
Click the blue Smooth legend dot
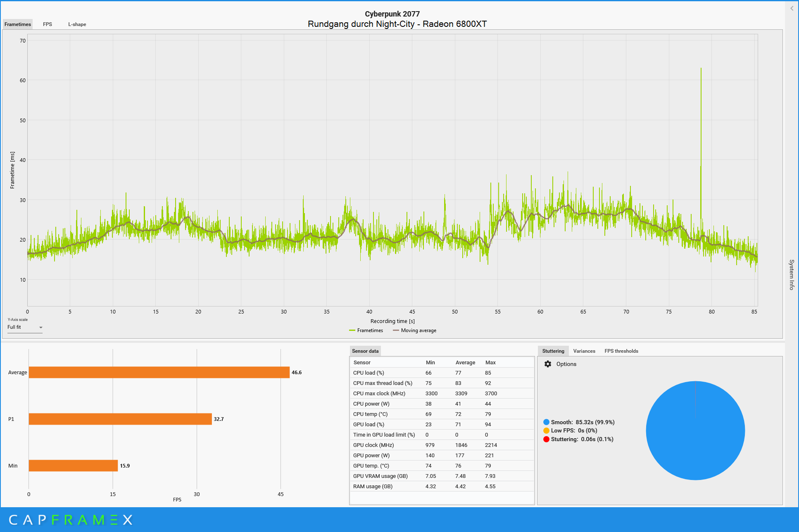(x=546, y=422)
